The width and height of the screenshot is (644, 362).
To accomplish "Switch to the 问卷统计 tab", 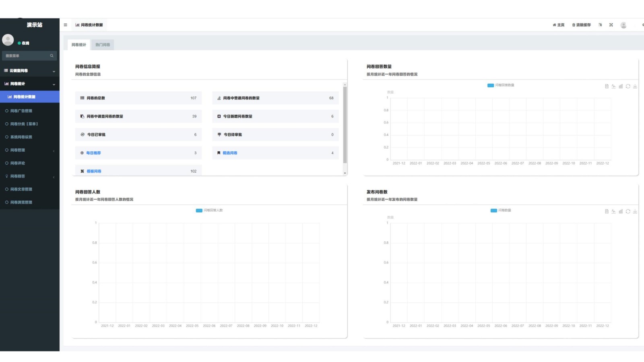I will (x=79, y=45).
